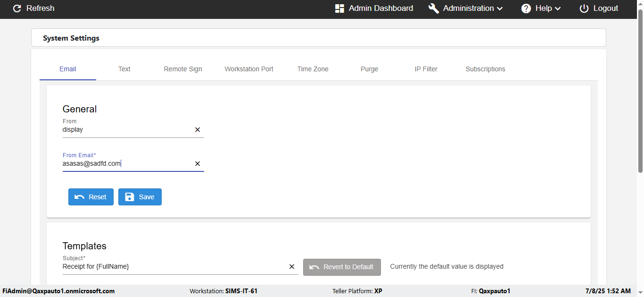Click the Administration wrench icon
Viewport: 644px width, 297px height.
(434, 8)
